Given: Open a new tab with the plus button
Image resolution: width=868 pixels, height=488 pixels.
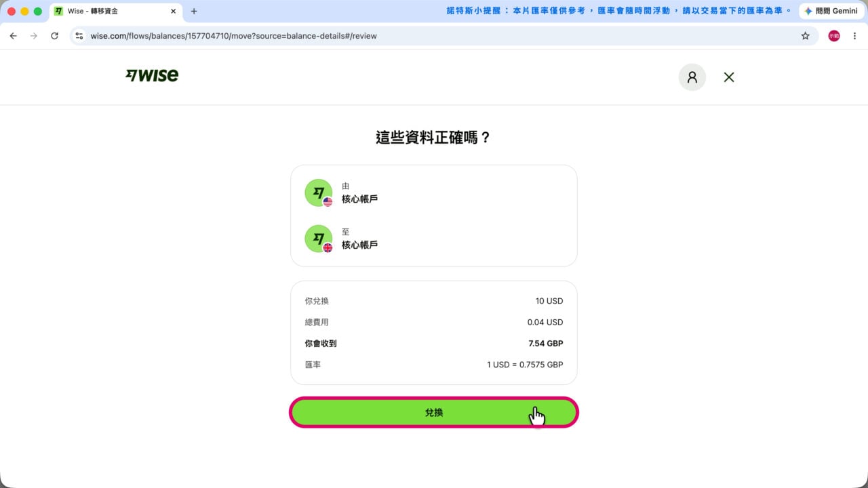Looking at the screenshot, I should [194, 12].
